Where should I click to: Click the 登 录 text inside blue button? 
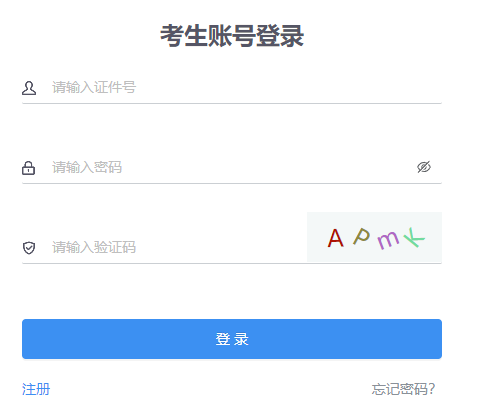[x=232, y=339]
